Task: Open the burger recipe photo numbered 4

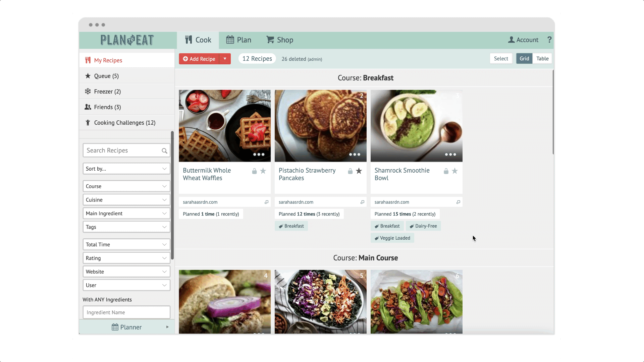Action: 225,302
